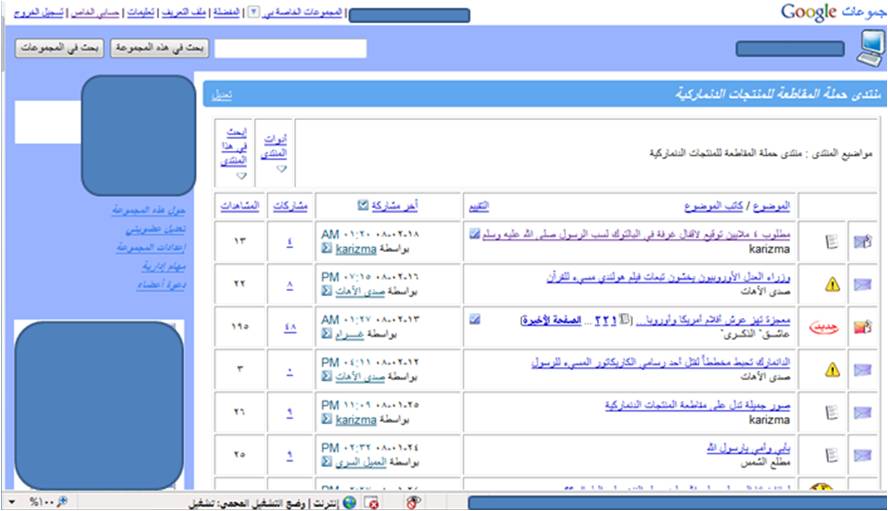Click the hot-topic folder icon on the third row
This screenshot has height=511, width=888.
[861, 326]
